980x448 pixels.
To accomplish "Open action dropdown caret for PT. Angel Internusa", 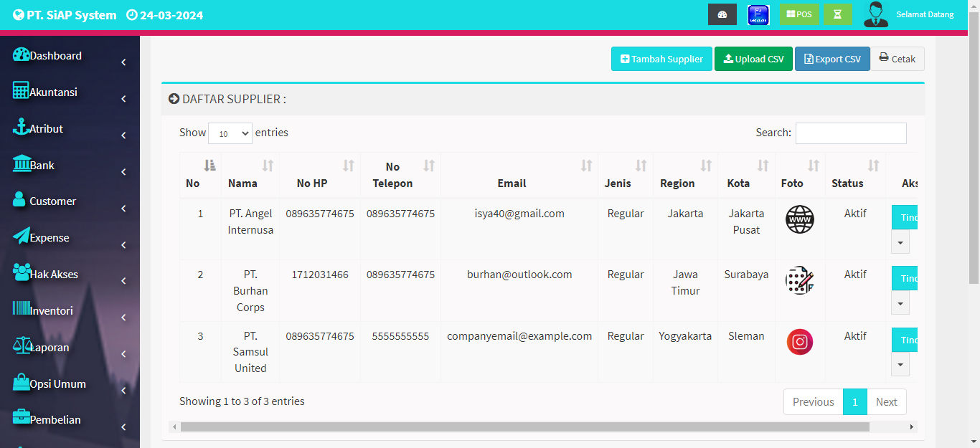I will 900,242.
